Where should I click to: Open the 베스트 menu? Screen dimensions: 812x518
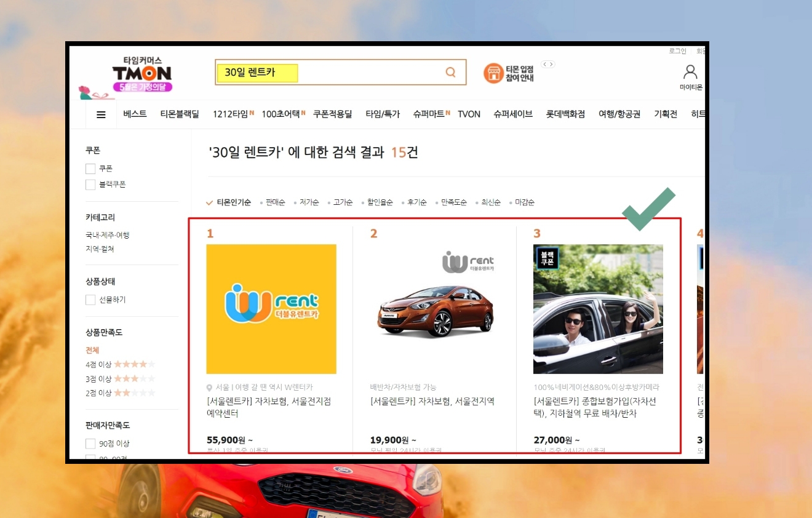point(135,114)
